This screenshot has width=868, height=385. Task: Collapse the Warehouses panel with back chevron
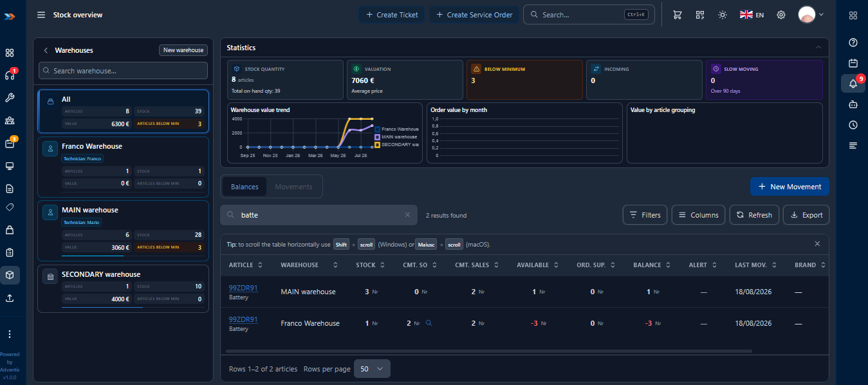(46, 50)
